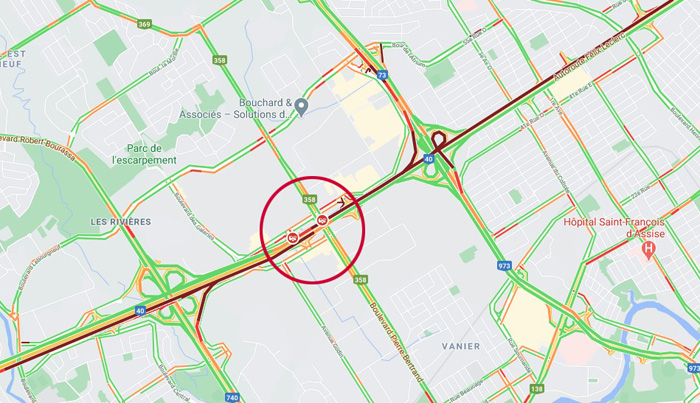Click the hospital H marker pin
Viewport: 700px width, 403px height.
pos(648,250)
